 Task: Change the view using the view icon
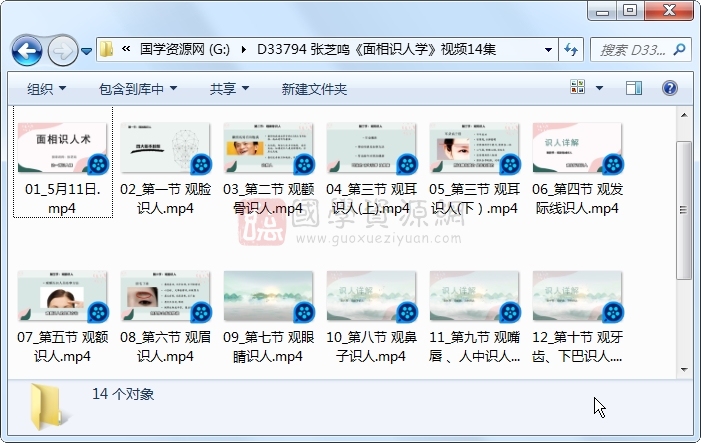click(578, 87)
